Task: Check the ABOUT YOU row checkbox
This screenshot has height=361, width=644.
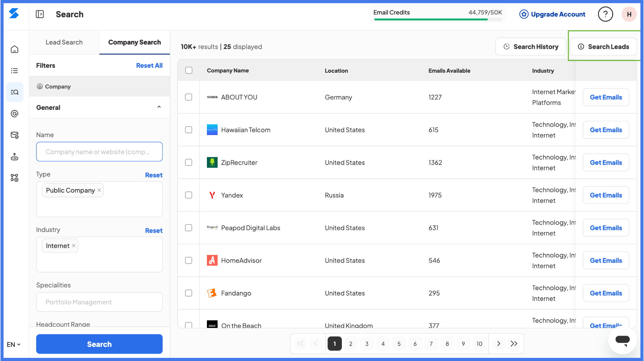Action: 189,97
